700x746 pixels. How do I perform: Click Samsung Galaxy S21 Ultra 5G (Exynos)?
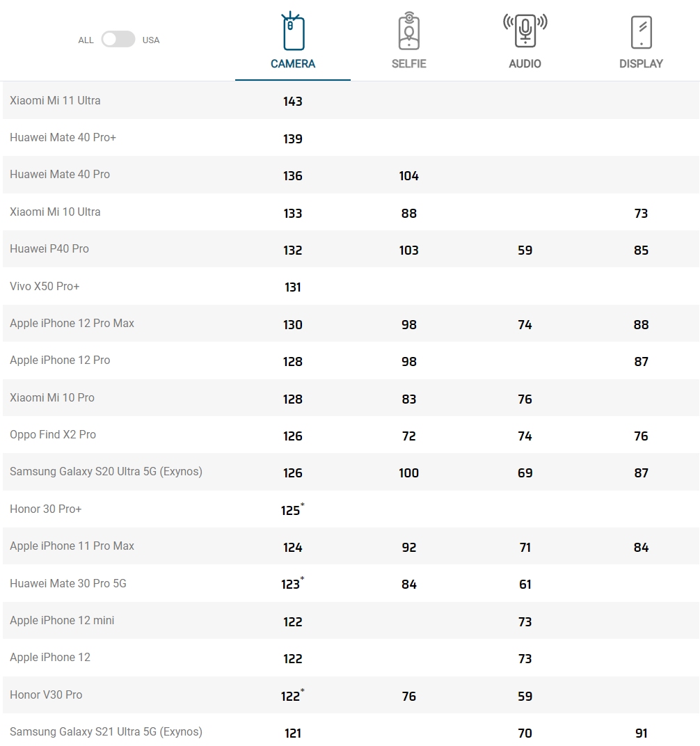click(x=106, y=732)
